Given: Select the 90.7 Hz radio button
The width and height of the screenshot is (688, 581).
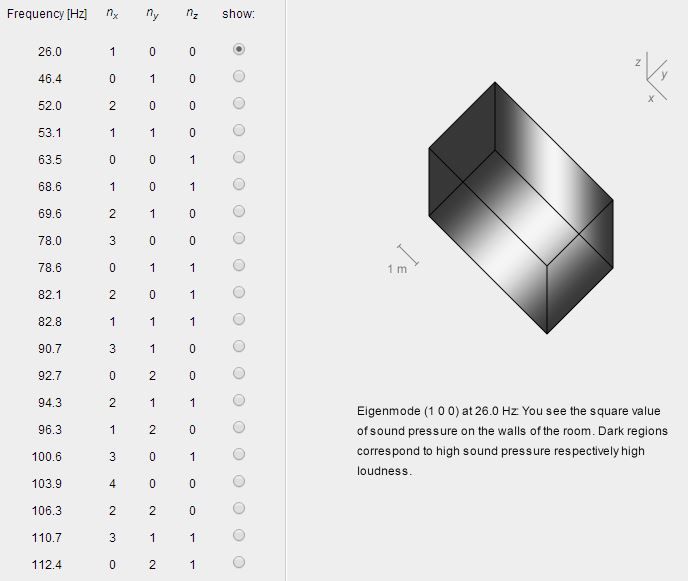Looking at the screenshot, I should click(x=239, y=346).
